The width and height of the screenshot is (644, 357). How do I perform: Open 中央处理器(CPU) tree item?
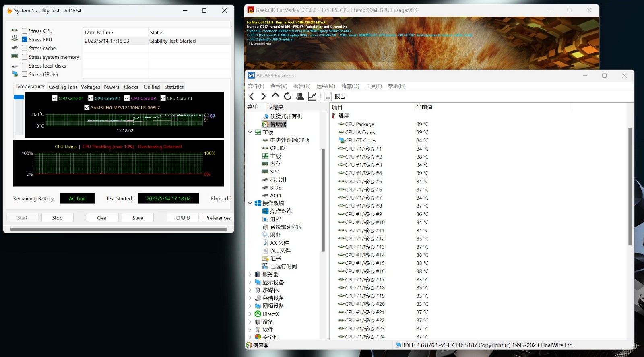286,140
